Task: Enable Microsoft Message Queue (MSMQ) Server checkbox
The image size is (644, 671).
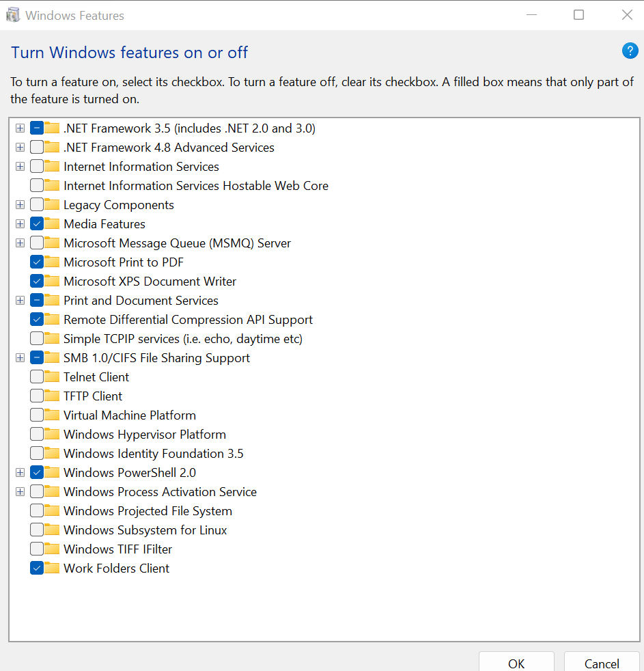Action: 37,243
